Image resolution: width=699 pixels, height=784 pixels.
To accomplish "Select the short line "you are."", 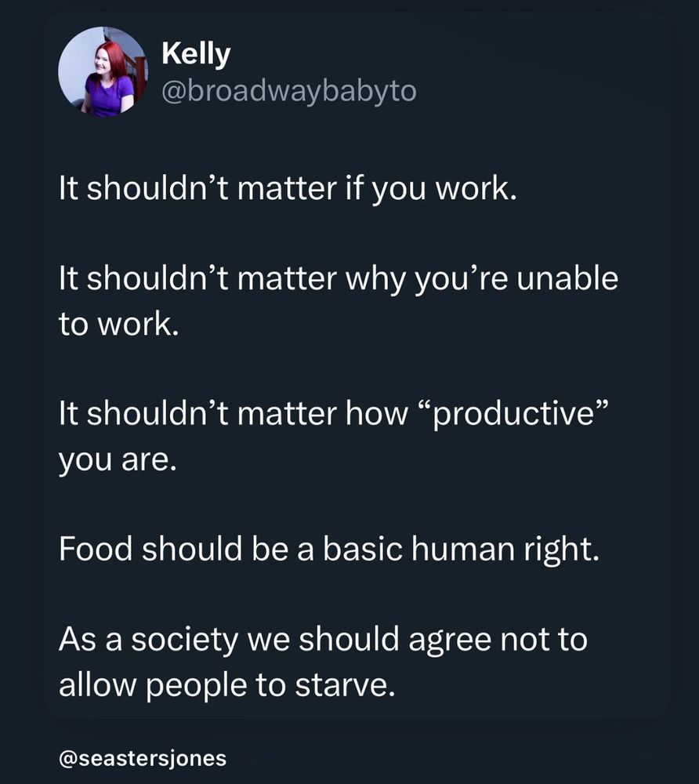I will coord(118,460).
